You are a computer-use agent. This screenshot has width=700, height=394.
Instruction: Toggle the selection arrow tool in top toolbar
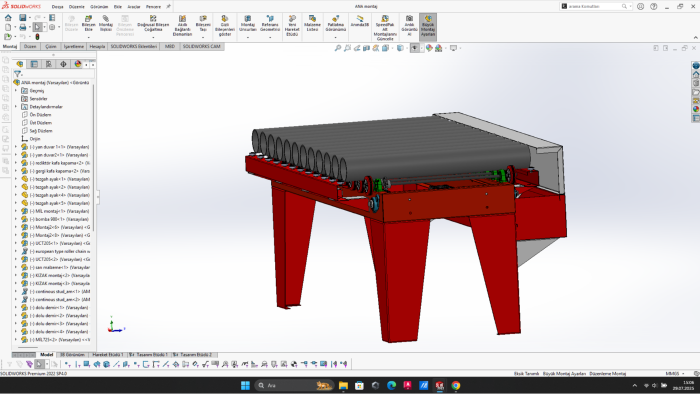coord(37,27)
